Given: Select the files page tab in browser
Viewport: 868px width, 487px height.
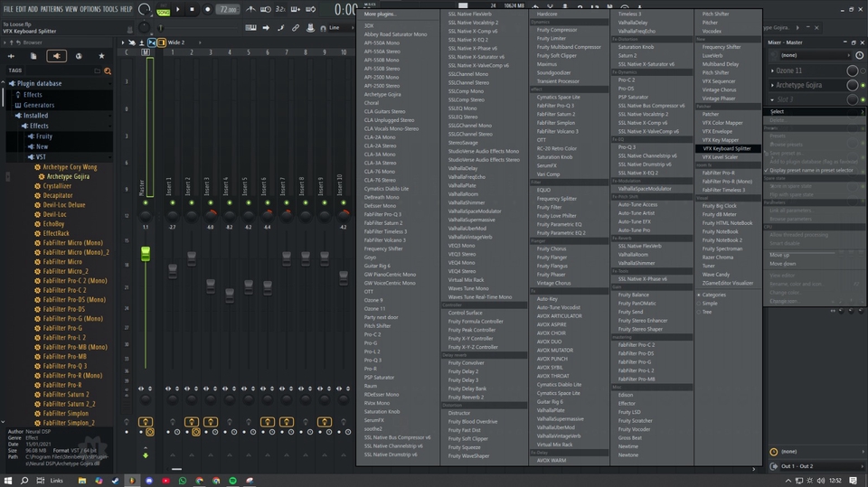Looking at the screenshot, I should (33, 56).
